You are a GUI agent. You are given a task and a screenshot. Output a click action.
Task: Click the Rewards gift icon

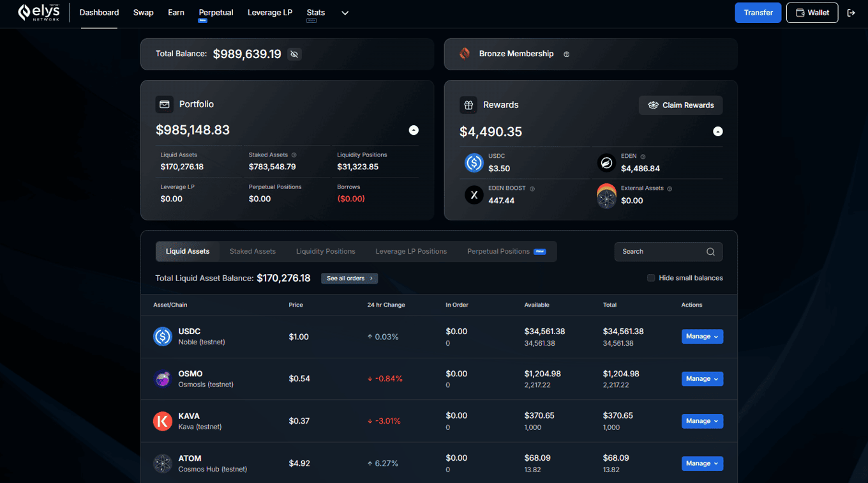point(468,105)
